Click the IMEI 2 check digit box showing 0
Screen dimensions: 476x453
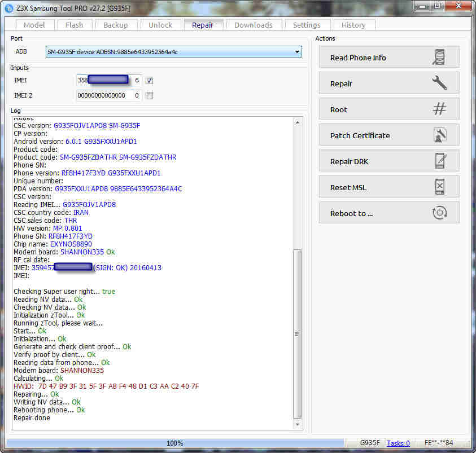137,95
